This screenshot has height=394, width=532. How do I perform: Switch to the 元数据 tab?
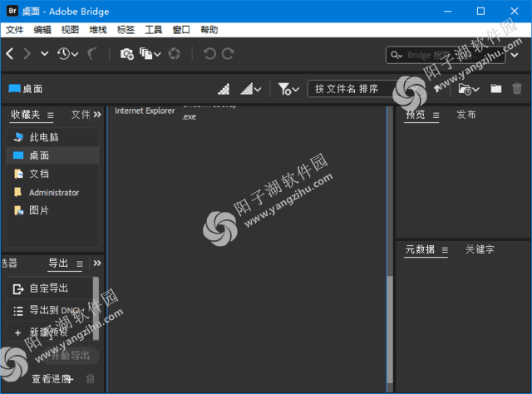point(420,249)
